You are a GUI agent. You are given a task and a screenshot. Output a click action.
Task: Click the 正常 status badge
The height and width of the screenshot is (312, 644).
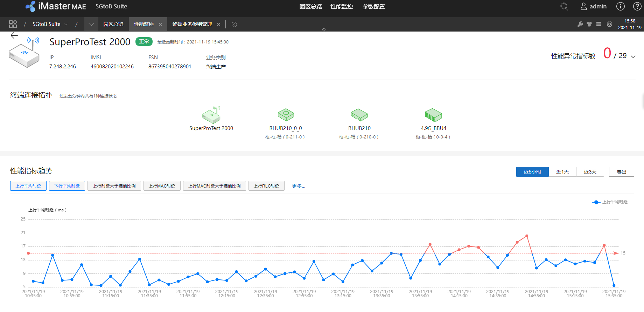tap(144, 41)
